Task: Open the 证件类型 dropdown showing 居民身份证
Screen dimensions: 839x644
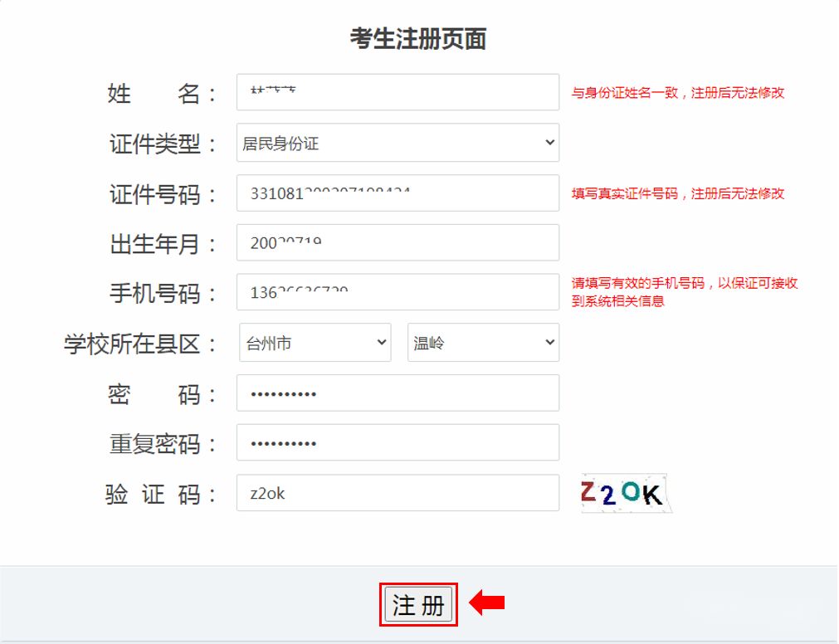Action: coord(398,142)
